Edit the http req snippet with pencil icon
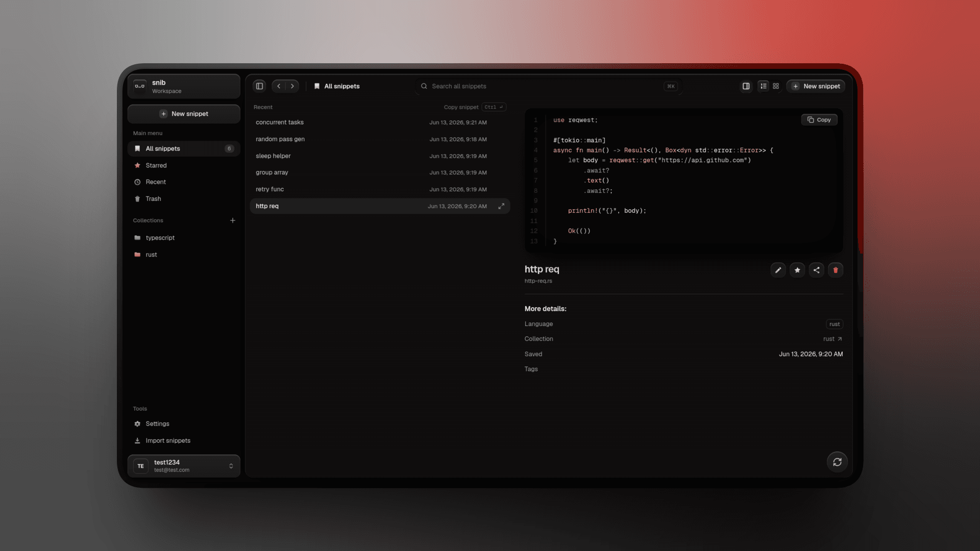 click(x=778, y=270)
